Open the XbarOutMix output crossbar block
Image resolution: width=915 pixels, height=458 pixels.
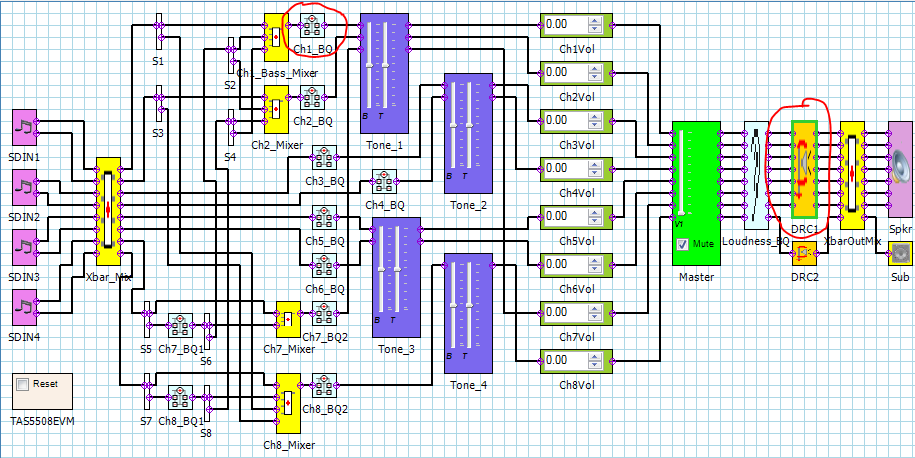pos(853,175)
